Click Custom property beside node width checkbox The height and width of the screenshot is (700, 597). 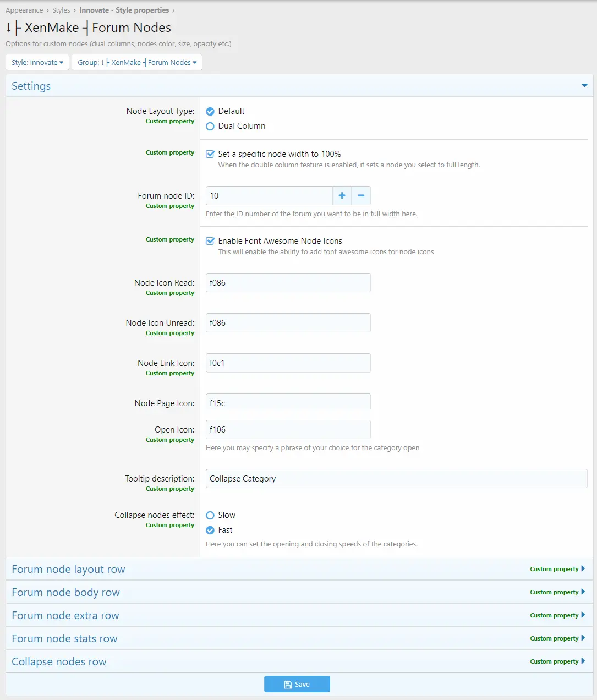170,152
